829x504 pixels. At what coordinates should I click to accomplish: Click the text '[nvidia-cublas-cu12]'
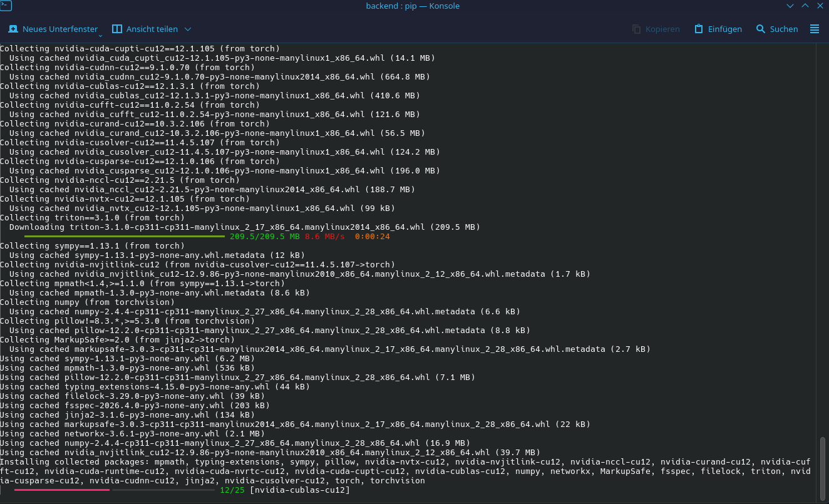coord(299,490)
